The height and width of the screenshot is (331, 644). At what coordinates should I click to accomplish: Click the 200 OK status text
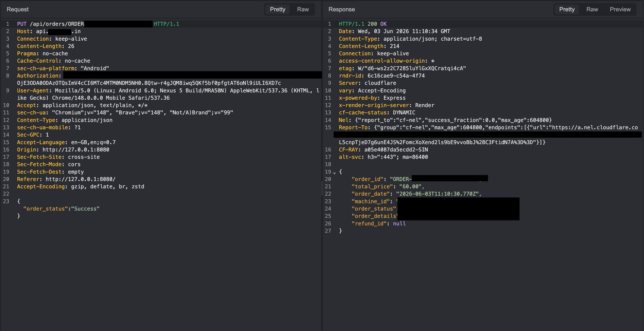tap(377, 24)
